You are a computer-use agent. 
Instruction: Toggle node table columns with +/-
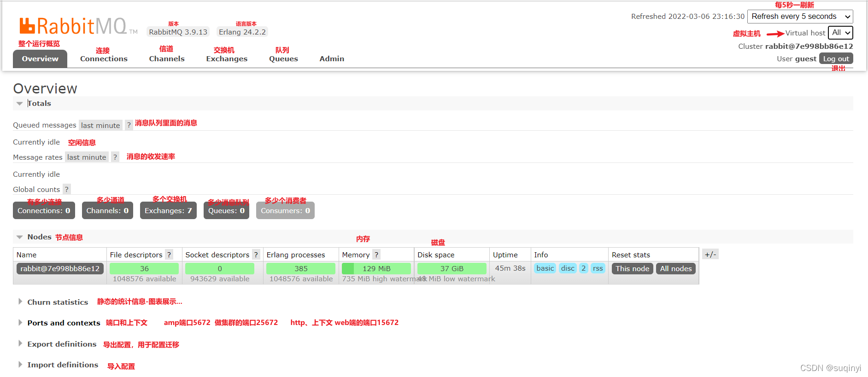[x=710, y=254]
